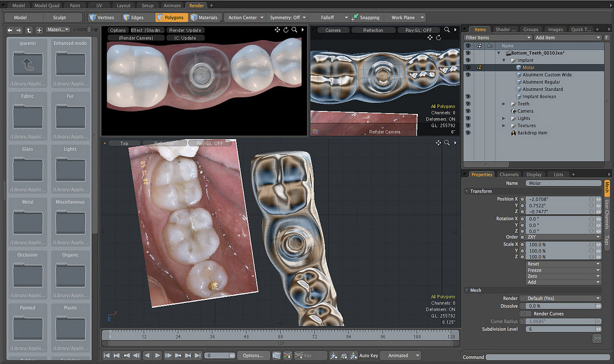Image resolution: width=614 pixels, height=364 pixels.
Task: Open the Symmetry dropdown
Action: click(x=288, y=17)
